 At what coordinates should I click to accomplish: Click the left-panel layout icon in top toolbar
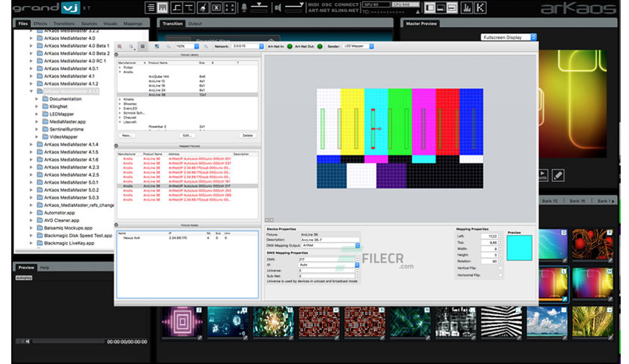coord(430,8)
